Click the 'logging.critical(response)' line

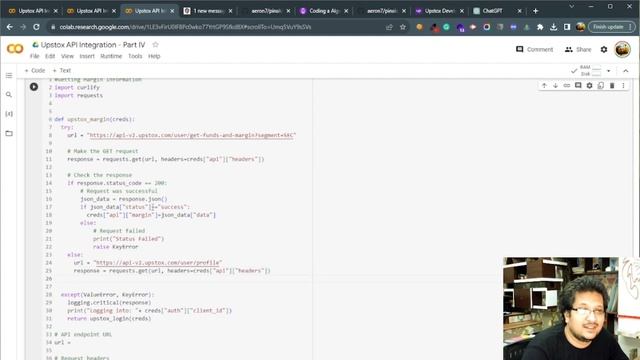109,302
